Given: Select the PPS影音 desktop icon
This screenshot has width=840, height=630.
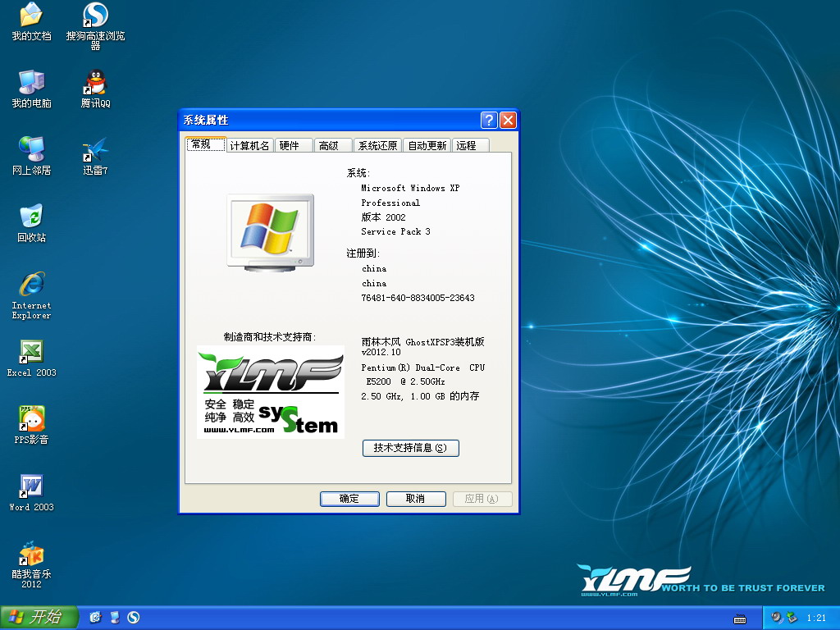Looking at the screenshot, I should pos(31,419).
